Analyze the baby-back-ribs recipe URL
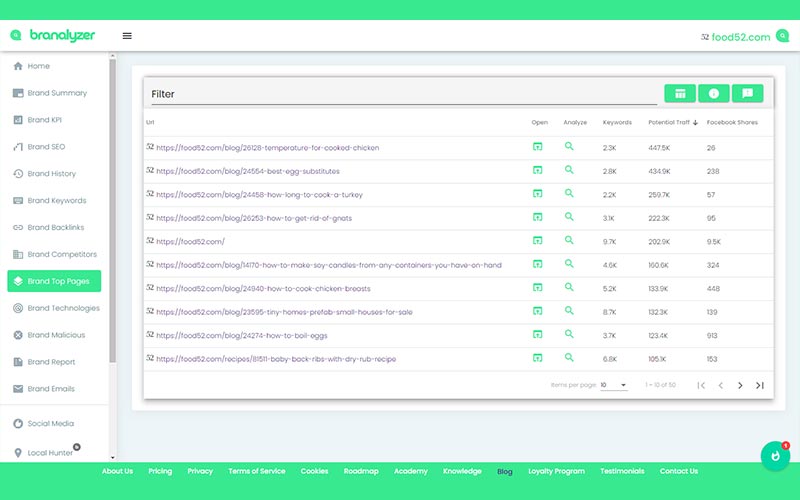The image size is (800, 500). point(569,358)
